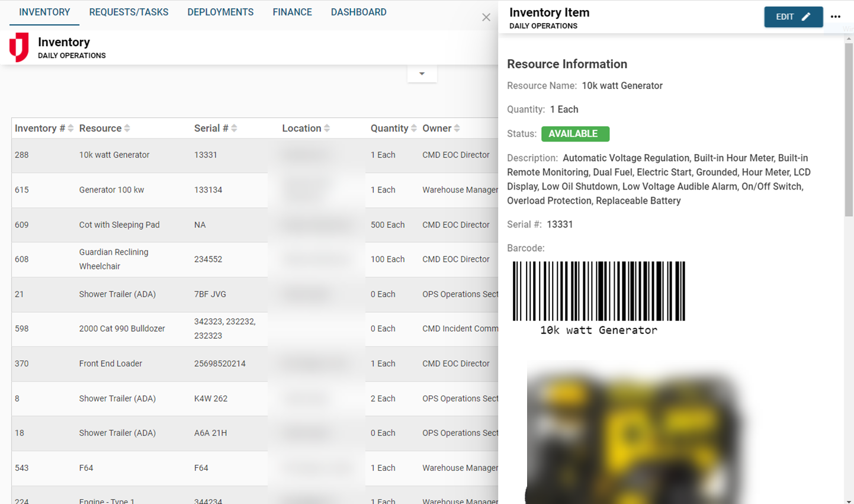Click the Juvare shield logo icon

(19, 47)
